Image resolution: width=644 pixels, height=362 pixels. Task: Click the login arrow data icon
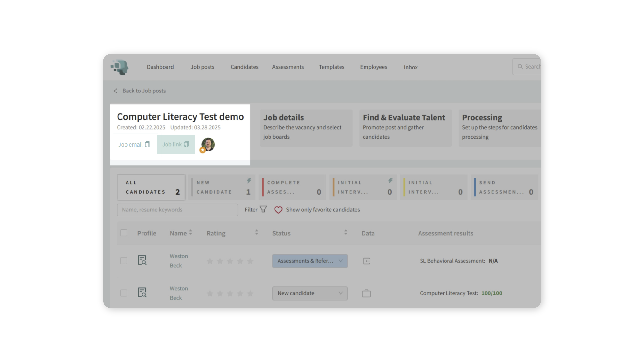(x=366, y=261)
